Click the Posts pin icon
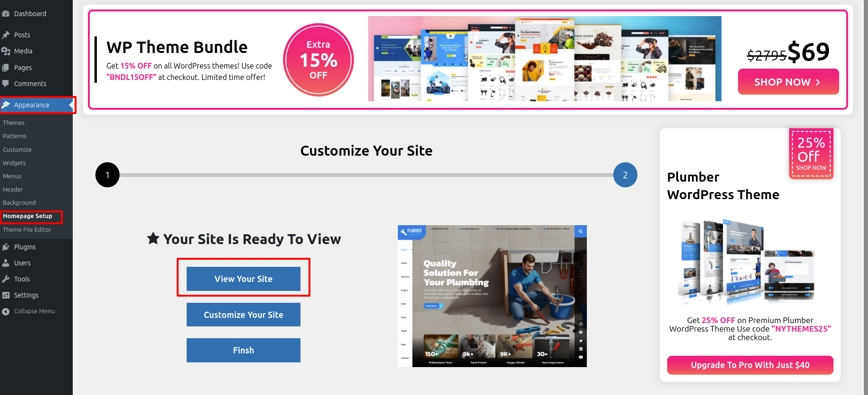868x395 pixels. (x=6, y=35)
